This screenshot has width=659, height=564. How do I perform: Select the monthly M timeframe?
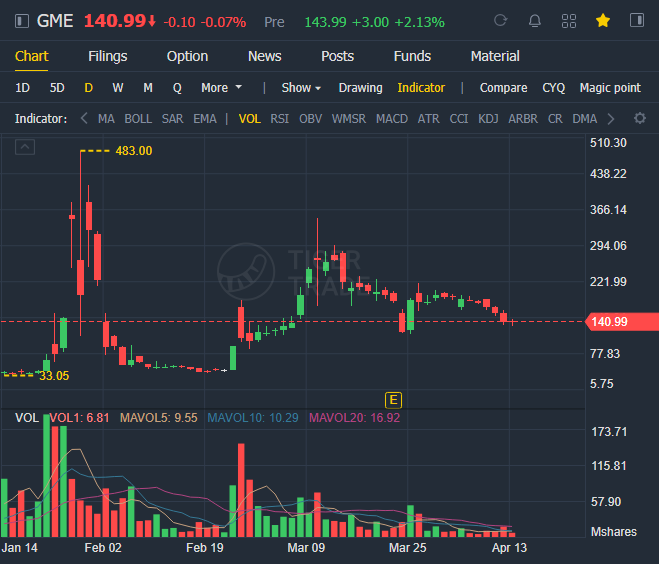pos(148,88)
